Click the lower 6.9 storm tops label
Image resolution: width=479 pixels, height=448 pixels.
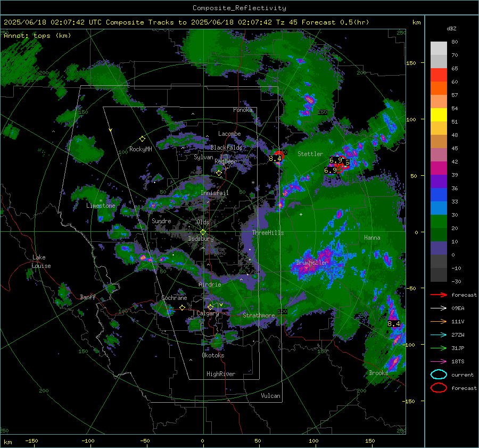coord(330,170)
